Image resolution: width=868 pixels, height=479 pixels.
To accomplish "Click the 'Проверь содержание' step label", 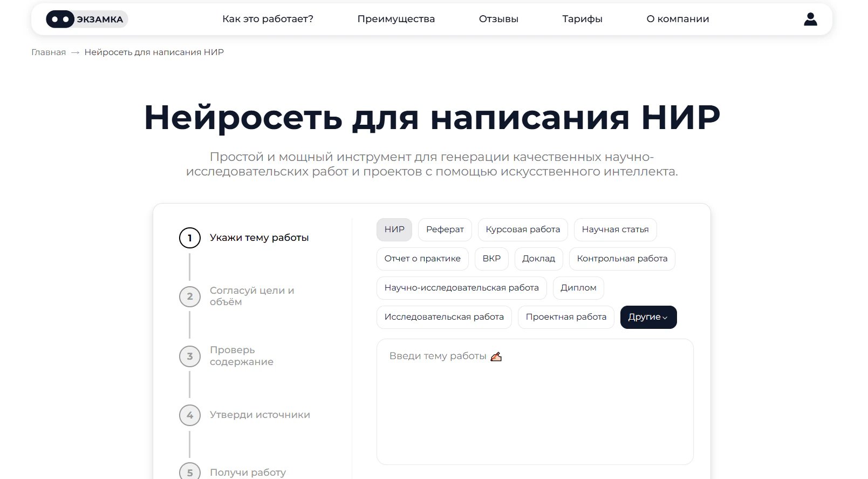I will (242, 356).
